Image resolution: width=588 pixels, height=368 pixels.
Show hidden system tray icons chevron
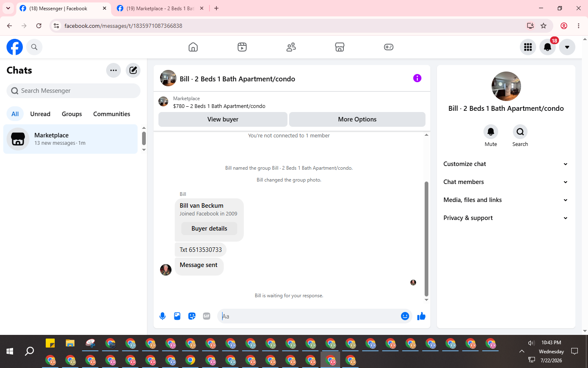click(521, 351)
